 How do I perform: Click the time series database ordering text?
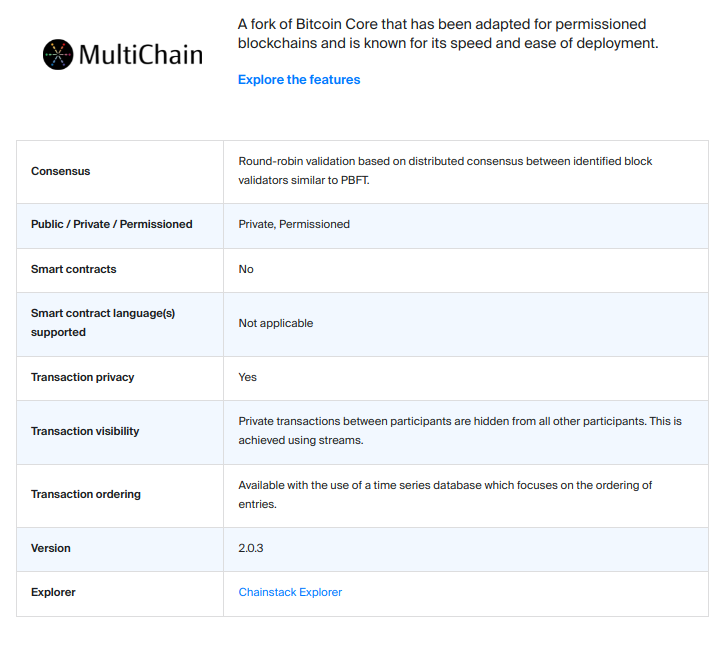pos(445,494)
